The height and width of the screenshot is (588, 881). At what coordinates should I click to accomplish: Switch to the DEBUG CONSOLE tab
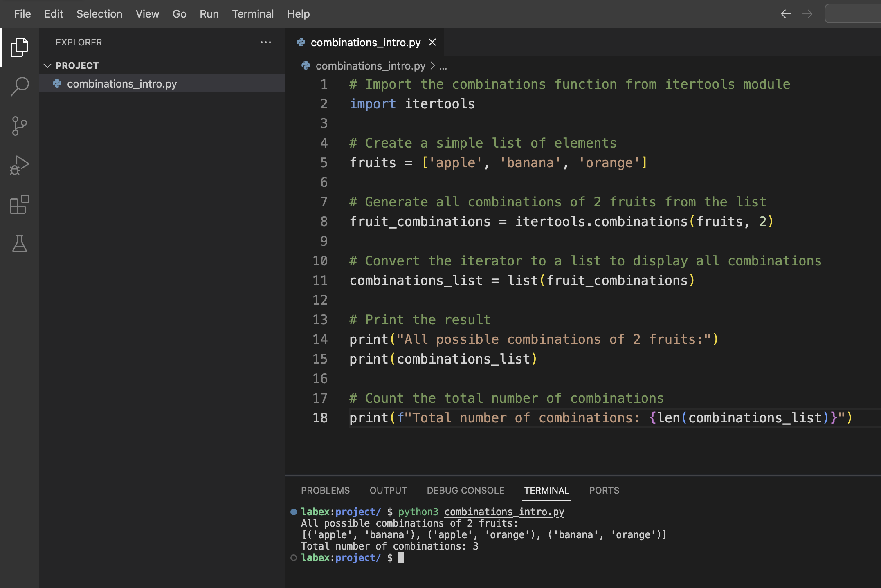pos(465,490)
